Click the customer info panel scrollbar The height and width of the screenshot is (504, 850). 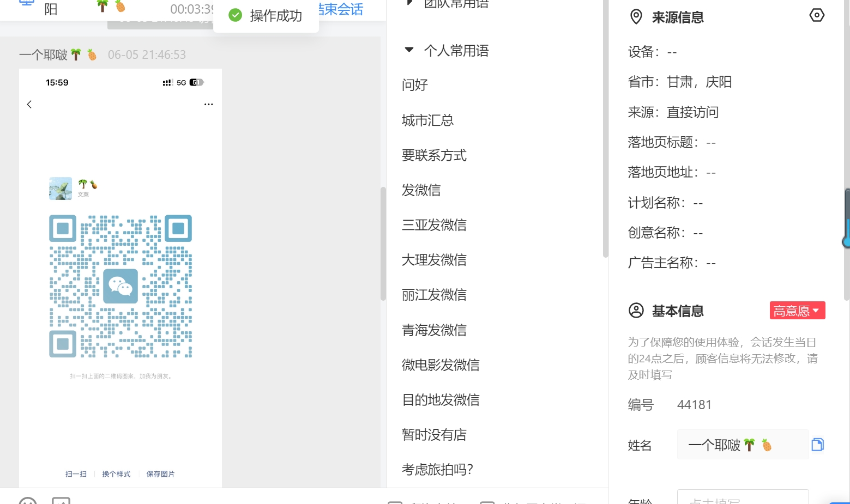pos(846,150)
